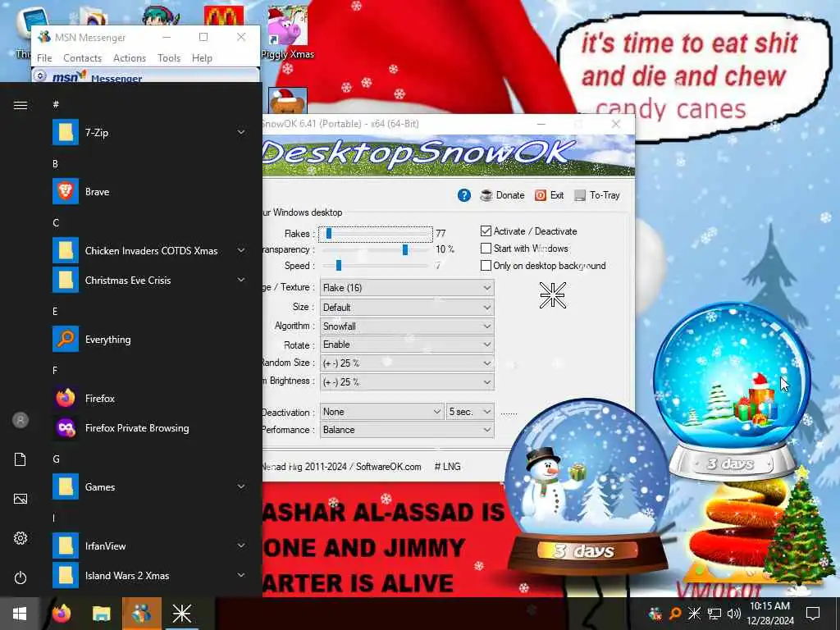840x630 pixels.
Task: Click the snowflake icon in system tray
Action: (694, 614)
